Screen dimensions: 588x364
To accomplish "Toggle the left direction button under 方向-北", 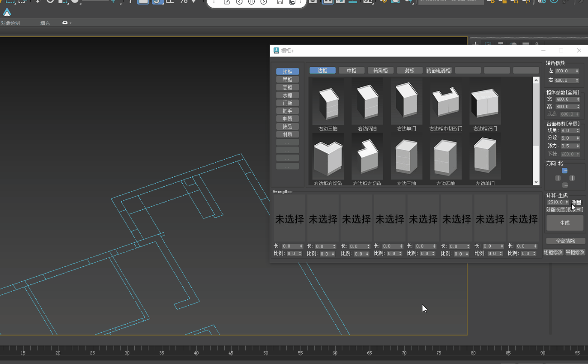I will (x=558, y=178).
